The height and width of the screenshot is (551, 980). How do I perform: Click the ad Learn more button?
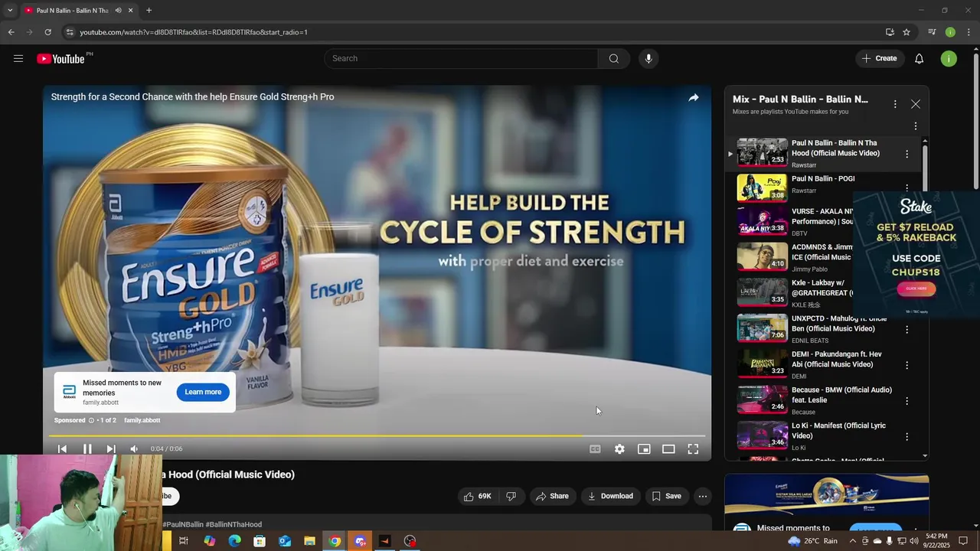[x=203, y=392]
